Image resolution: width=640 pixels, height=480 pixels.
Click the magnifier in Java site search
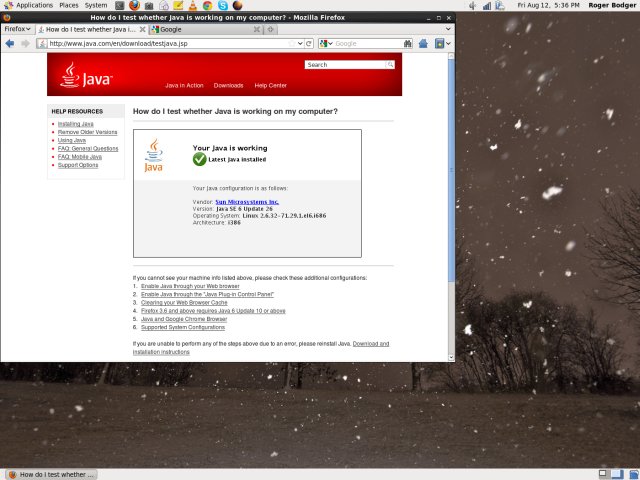coord(390,64)
